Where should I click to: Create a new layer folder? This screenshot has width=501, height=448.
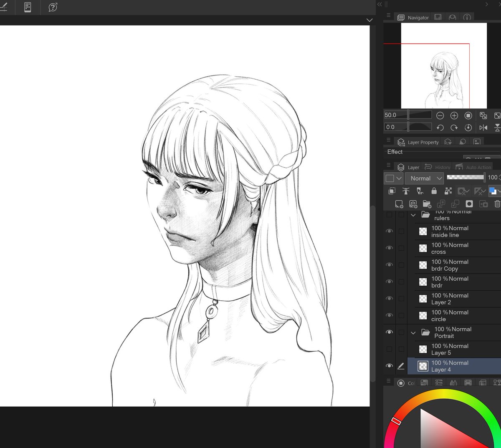[427, 204]
